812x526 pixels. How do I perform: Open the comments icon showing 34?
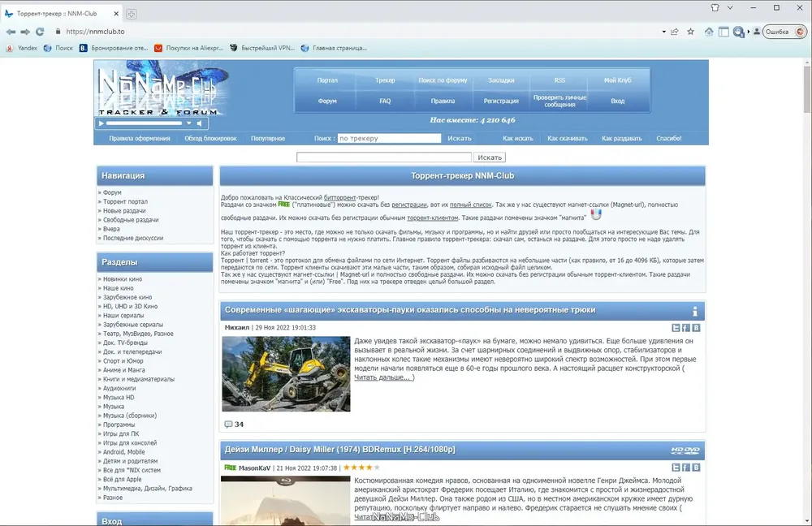click(x=228, y=424)
